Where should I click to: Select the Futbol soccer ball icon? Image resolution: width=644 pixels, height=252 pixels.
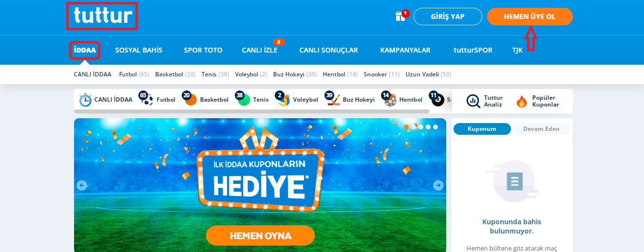point(147,100)
